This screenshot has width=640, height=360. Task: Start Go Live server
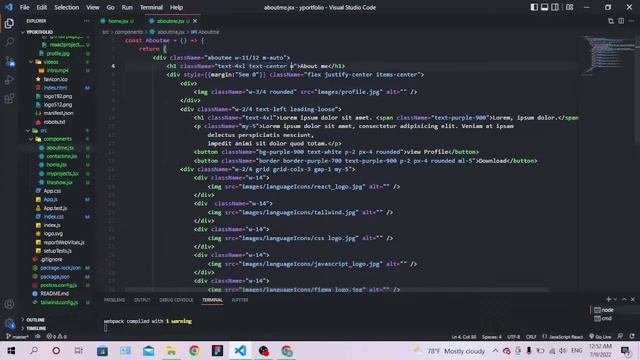pos(600,337)
